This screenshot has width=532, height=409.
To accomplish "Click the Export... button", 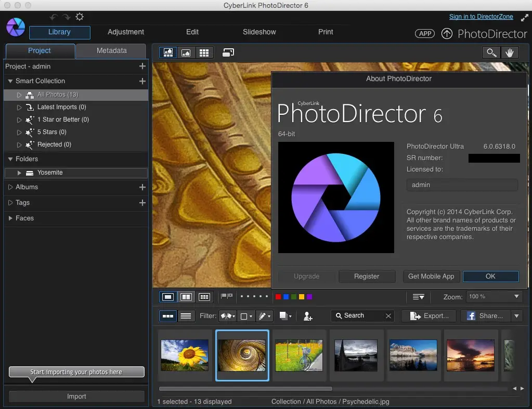I will (x=429, y=316).
